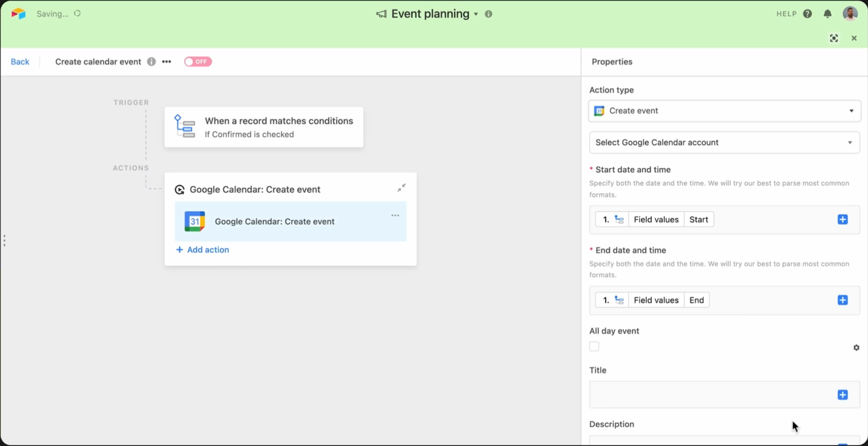Click the fullscreen focus icon
Image resolution: width=868 pixels, height=446 pixels.
(834, 38)
